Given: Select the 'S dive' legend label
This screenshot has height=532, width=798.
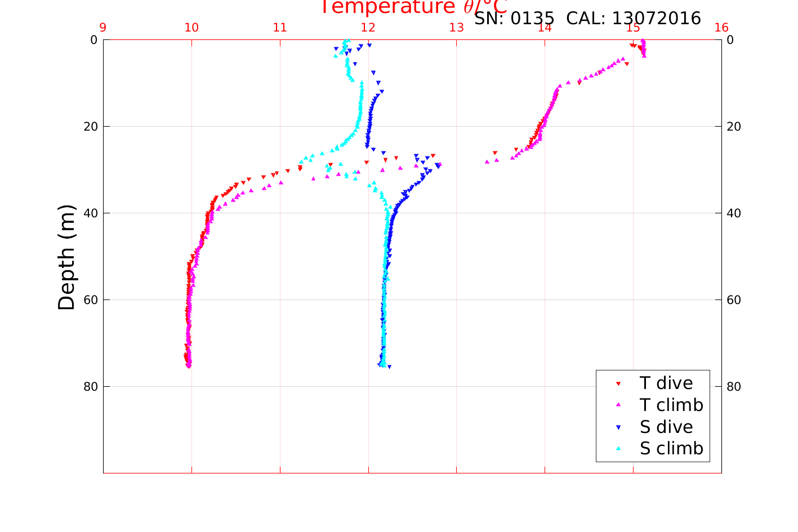Looking at the screenshot, I should click(x=666, y=427).
